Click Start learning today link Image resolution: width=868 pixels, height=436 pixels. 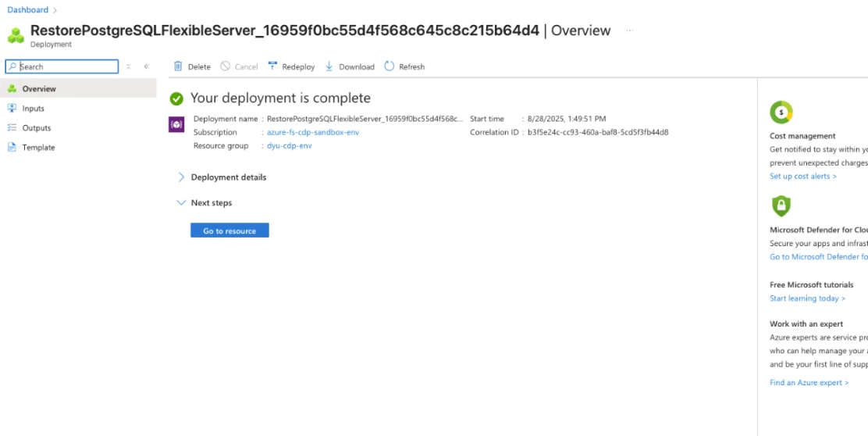(807, 298)
